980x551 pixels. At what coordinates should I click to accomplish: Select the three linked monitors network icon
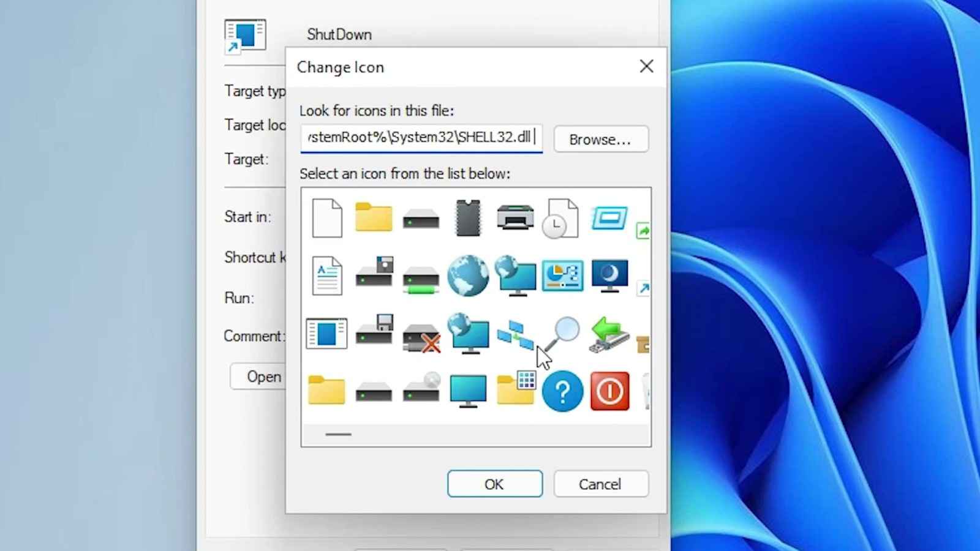pyautogui.click(x=516, y=334)
